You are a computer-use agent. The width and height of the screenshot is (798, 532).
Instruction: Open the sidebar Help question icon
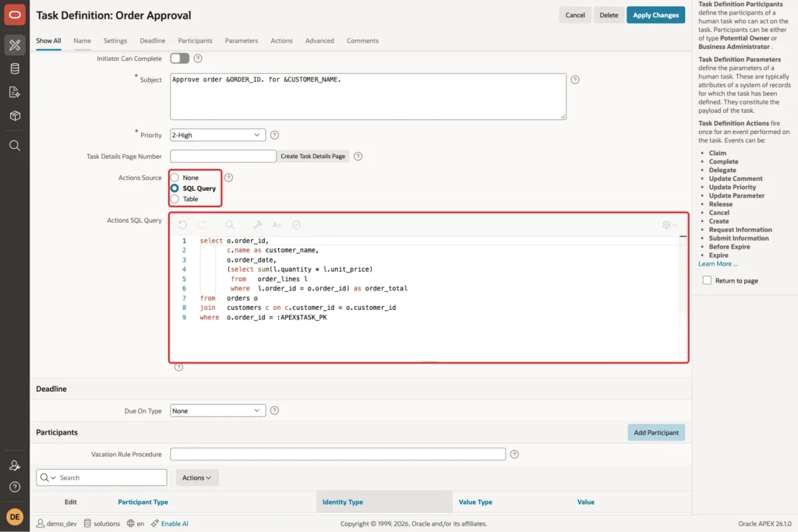point(15,488)
